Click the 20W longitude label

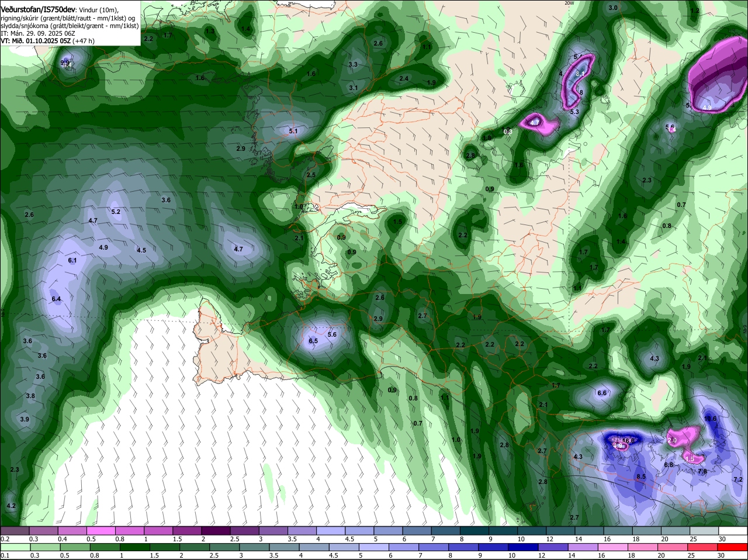(x=570, y=3)
